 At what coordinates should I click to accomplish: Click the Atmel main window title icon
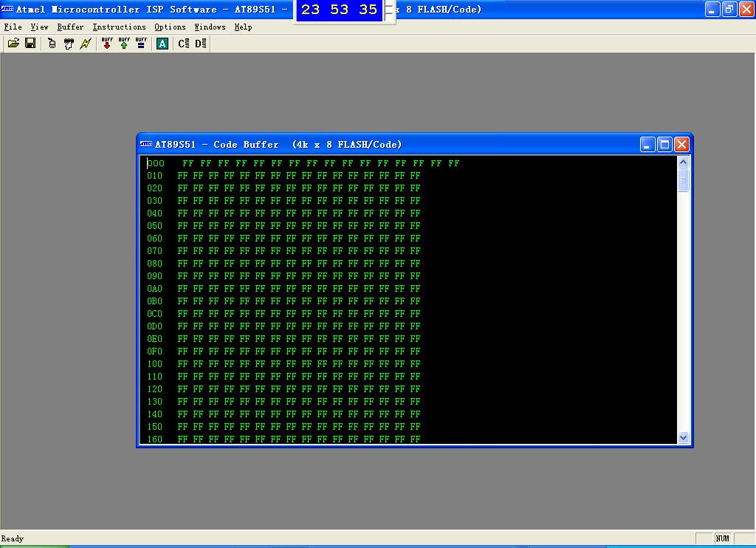point(7,9)
